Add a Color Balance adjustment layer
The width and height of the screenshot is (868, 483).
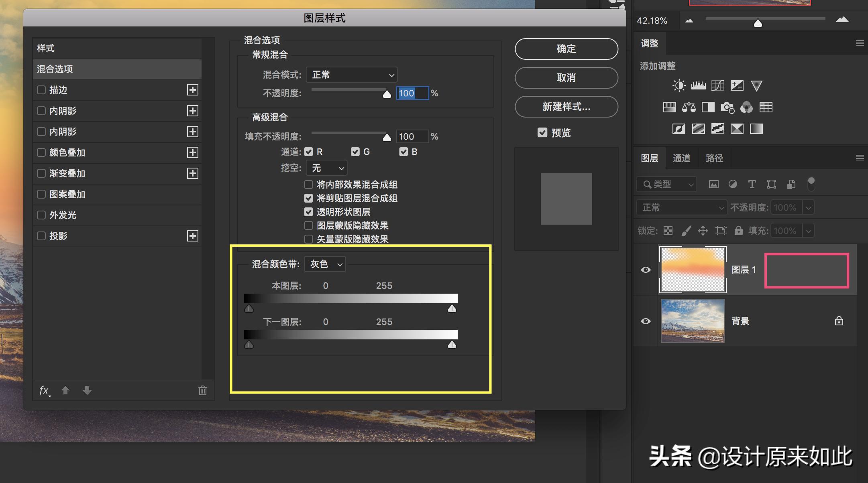tap(689, 107)
